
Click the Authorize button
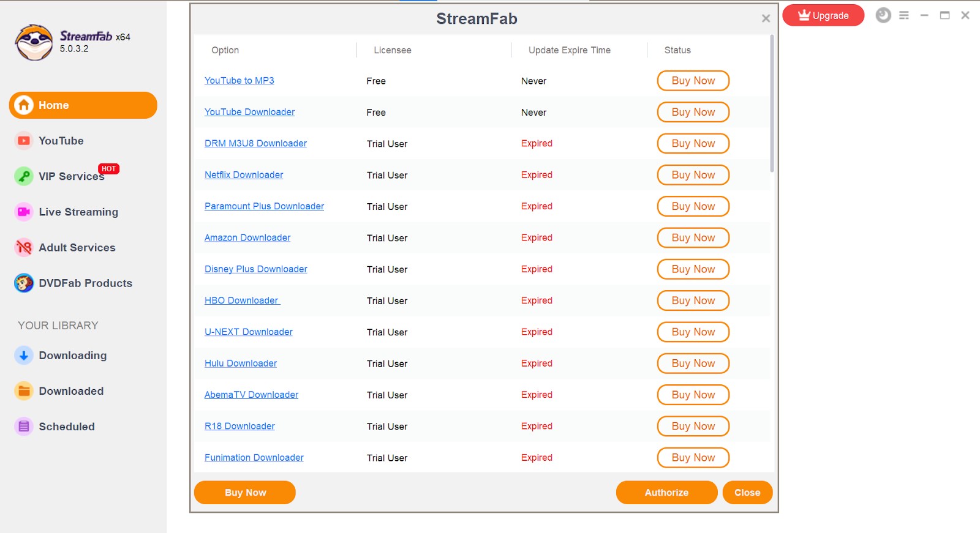pyautogui.click(x=666, y=493)
